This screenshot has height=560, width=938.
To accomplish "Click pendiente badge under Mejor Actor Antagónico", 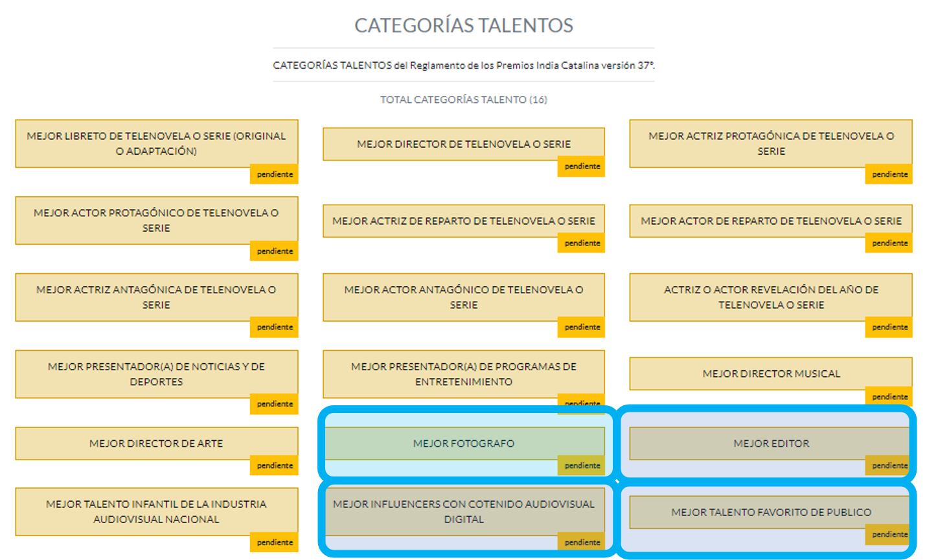I will (x=582, y=328).
